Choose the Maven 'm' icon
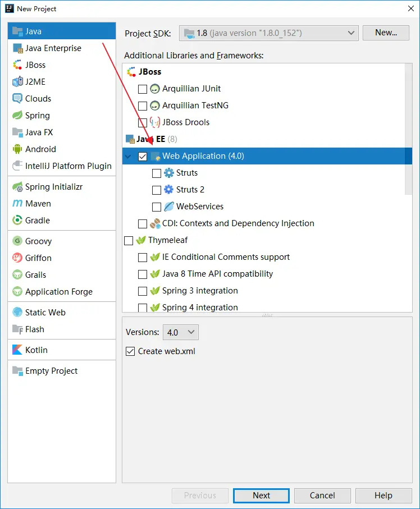Screen dimensions: 420x509 pyautogui.click(x=17, y=204)
